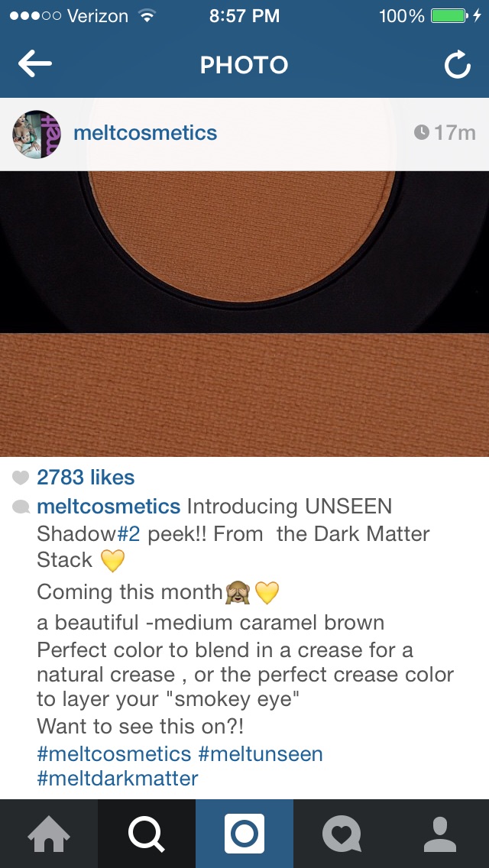
Task: Go to Home feed tab
Action: [49, 834]
